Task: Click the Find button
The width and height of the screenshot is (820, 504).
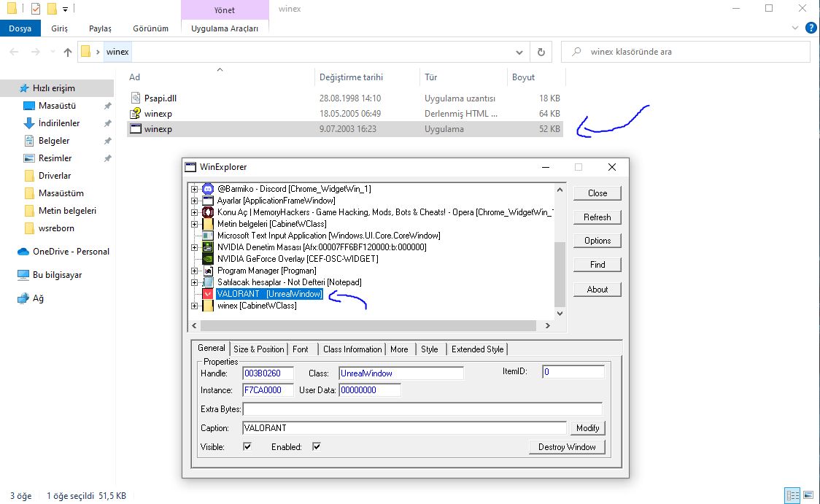Action: [597, 265]
